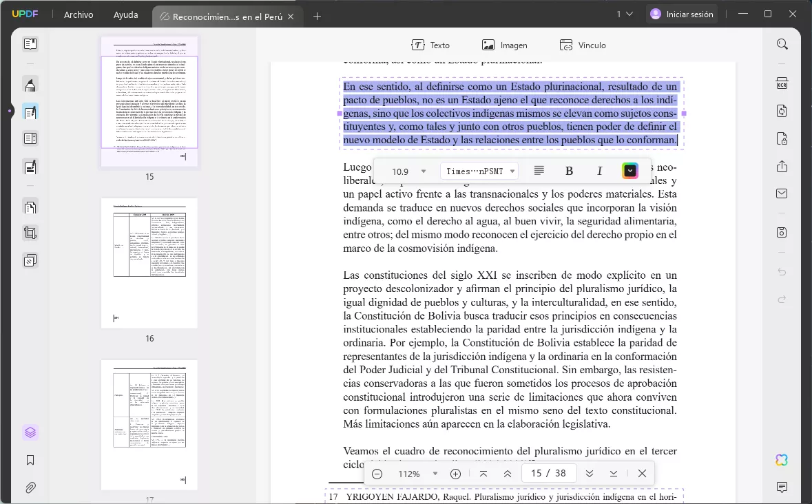Toggle bold on selected text
Screen dimensions: 812x504
[569, 171]
